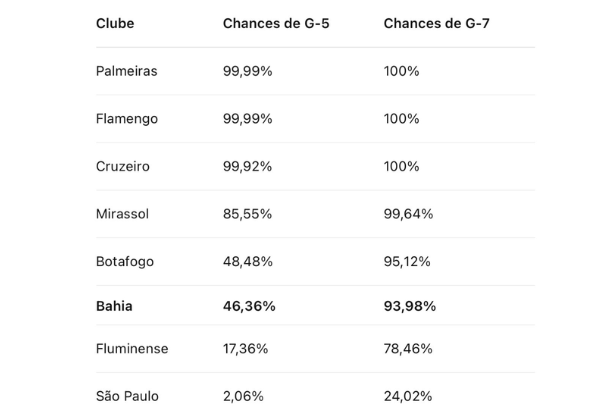Click Botafogo's 48,48% G-5 chance
Viewport: 600px width, 420px height.
(x=248, y=261)
